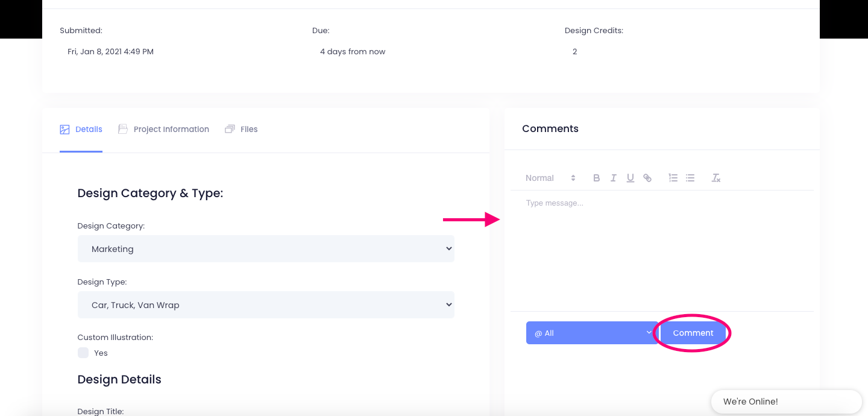Switch to the Details tab
868x416 pixels.
tap(81, 129)
